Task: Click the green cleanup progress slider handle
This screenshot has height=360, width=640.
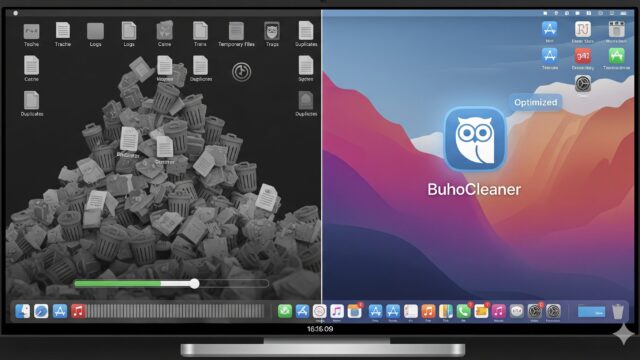Action: [x=194, y=283]
